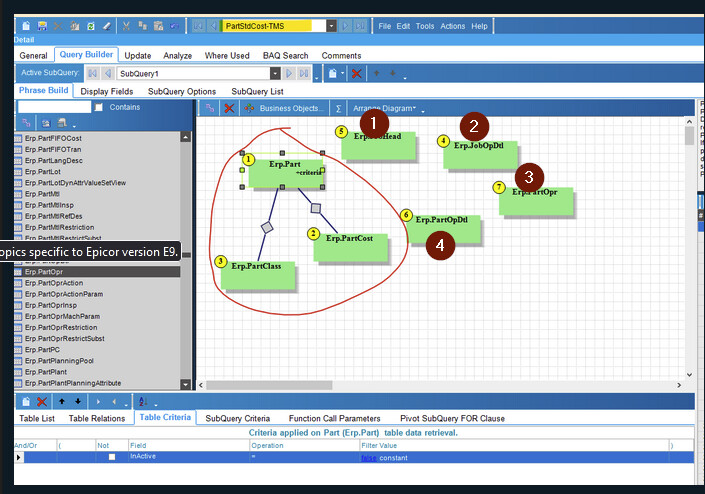This screenshot has height=494, width=705.
Task: Select the InActive field cell
Action: (189, 457)
